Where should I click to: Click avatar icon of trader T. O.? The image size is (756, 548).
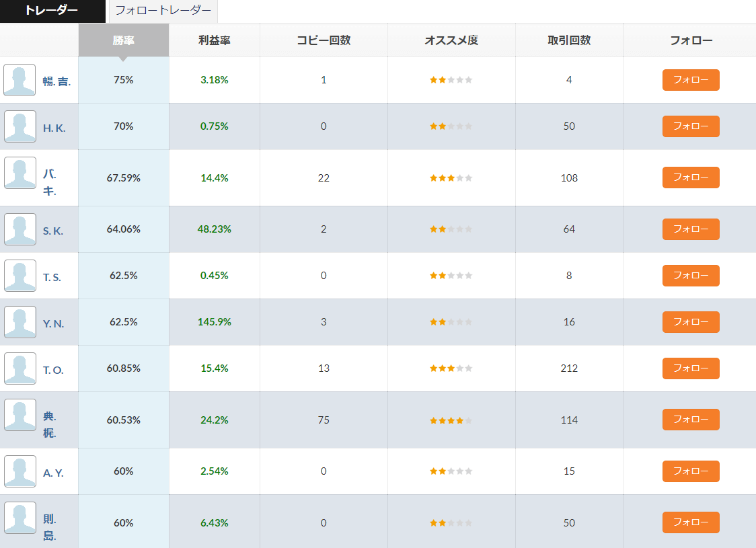click(20, 368)
